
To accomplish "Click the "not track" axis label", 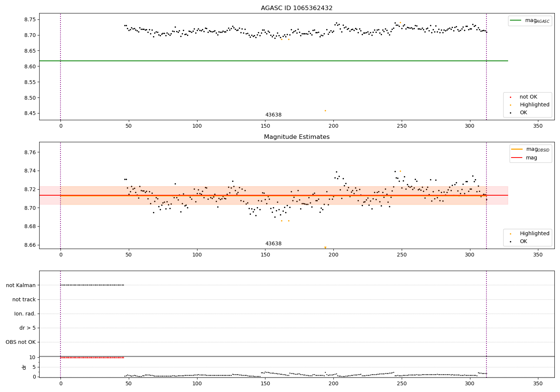I will coord(24,300).
